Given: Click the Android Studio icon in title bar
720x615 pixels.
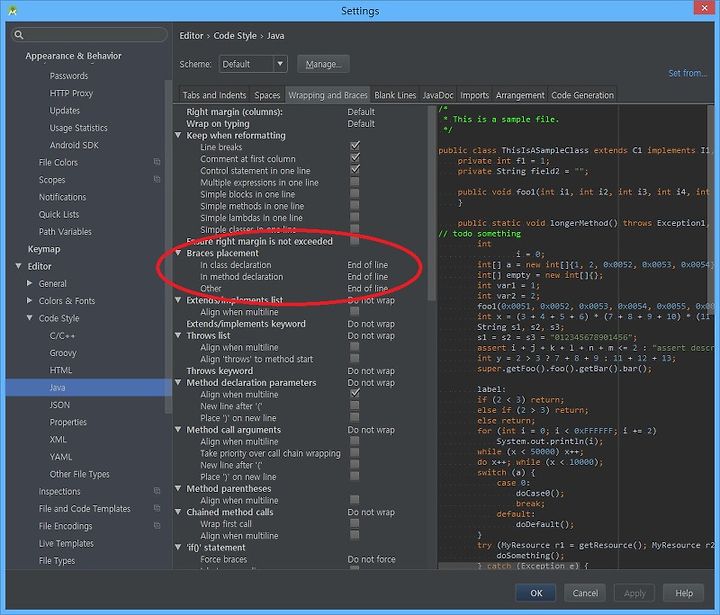Looking at the screenshot, I should pyautogui.click(x=12, y=11).
